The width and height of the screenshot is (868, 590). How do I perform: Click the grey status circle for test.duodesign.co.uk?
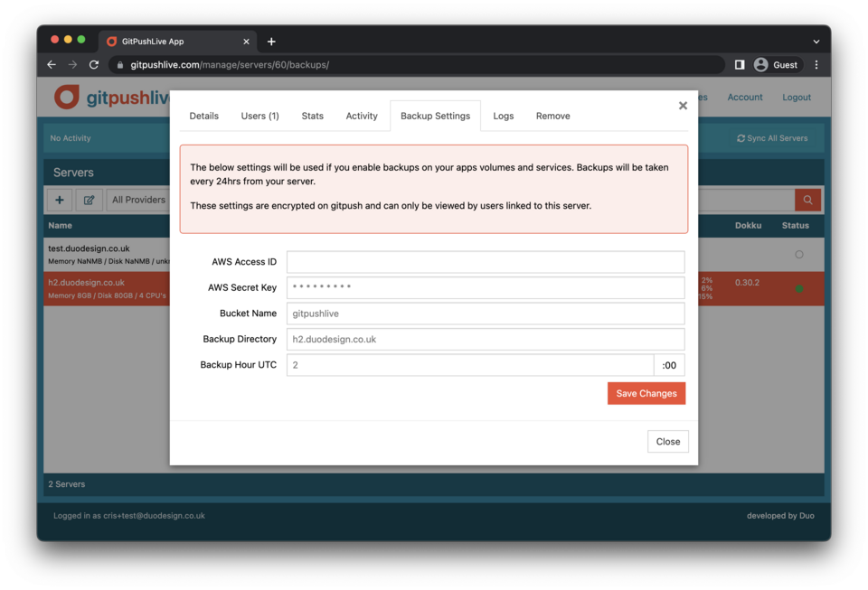point(798,255)
